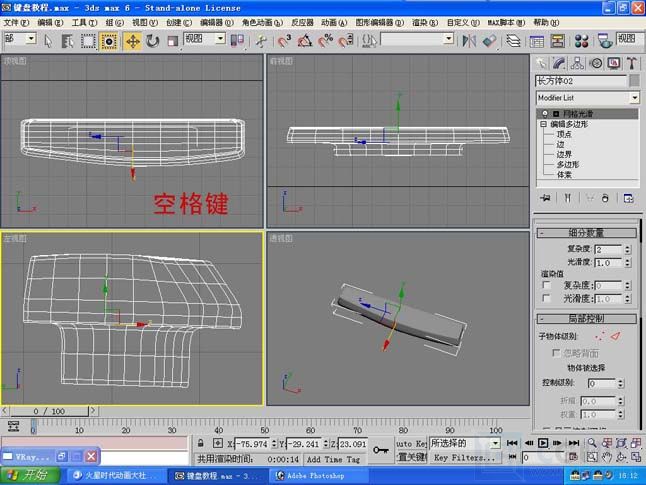Click the Auto Key button

[411, 443]
